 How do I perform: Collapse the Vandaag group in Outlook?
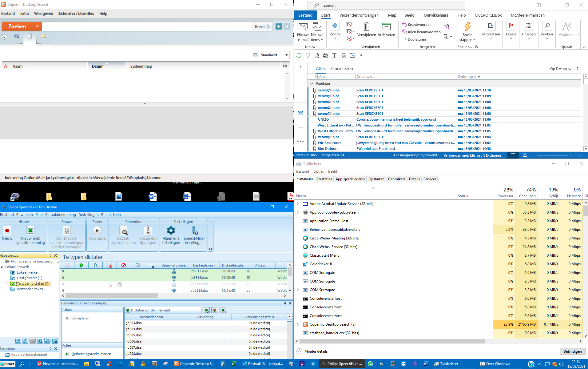click(312, 83)
